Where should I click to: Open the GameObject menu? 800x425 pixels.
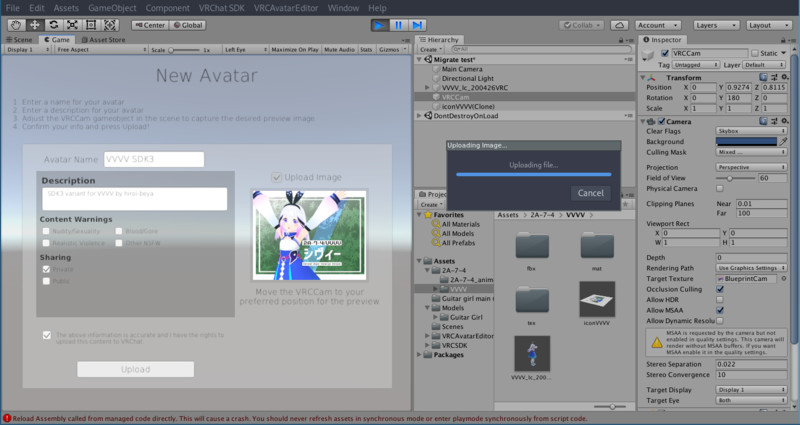[112, 8]
